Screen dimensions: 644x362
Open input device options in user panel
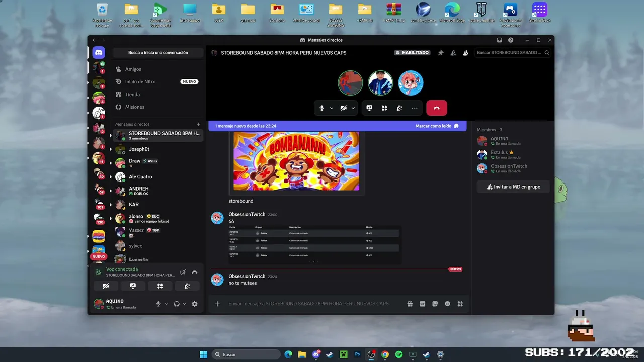click(167, 304)
